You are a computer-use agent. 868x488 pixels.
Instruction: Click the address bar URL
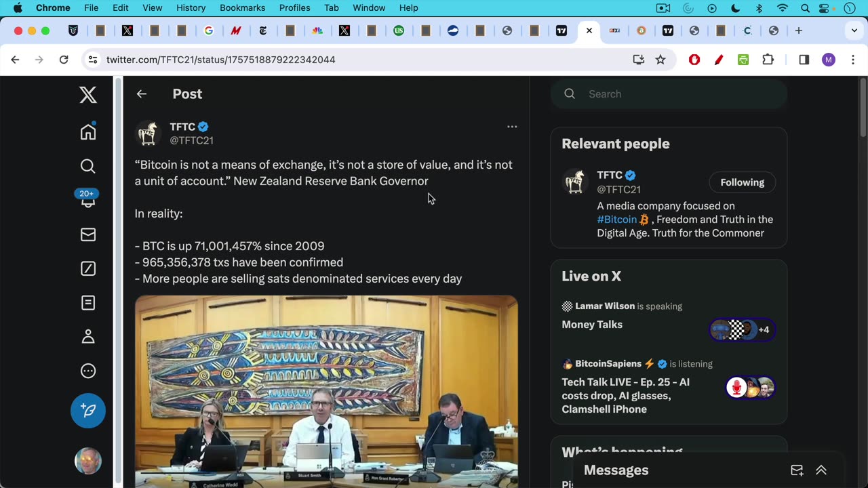click(221, 60)
